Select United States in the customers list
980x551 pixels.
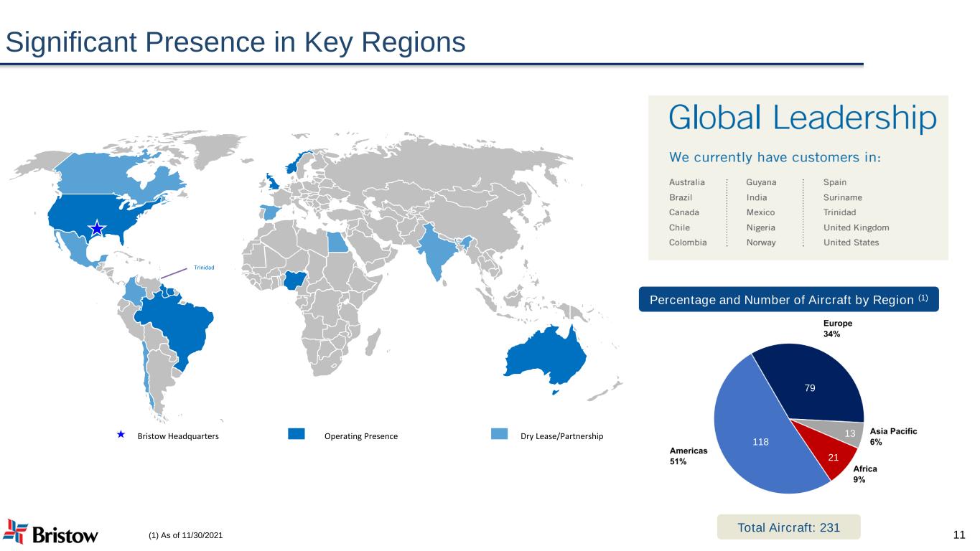(x=851, y=242)
